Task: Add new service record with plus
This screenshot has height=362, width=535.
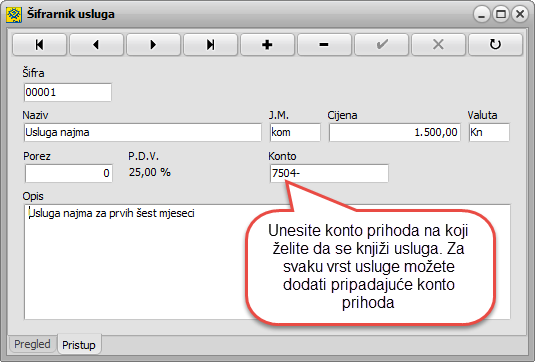Action: click(268, 44)
